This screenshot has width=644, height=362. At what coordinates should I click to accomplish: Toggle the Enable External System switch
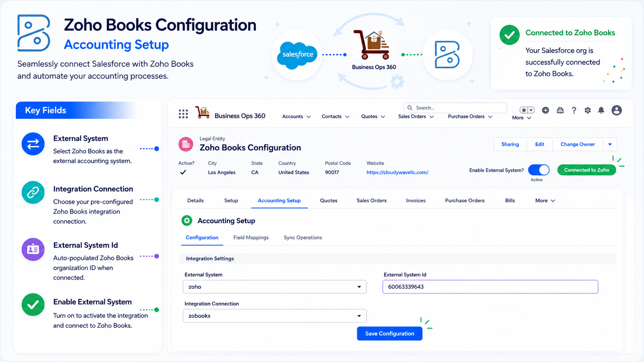tap(539, 170)
